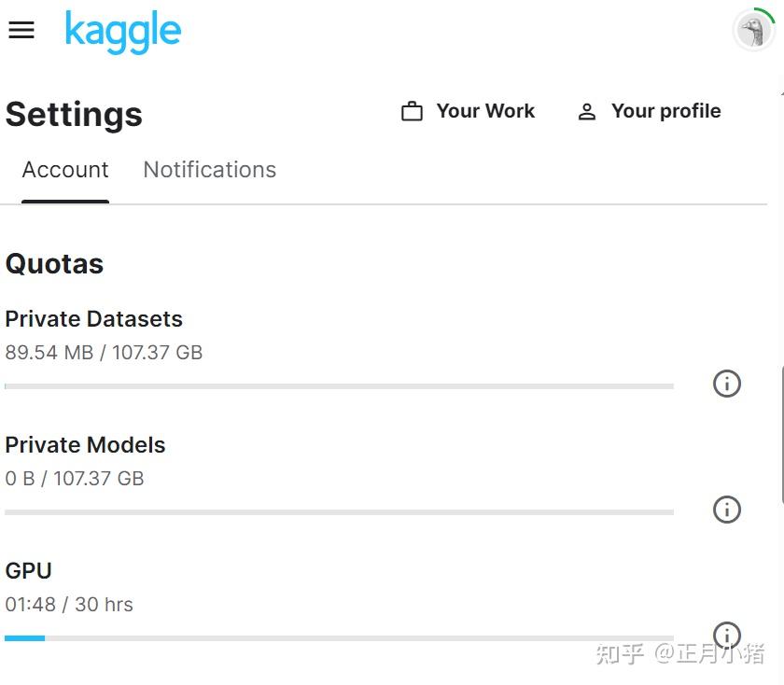Viewport: 784px width, 685px height.
Task: Click the page vertical scrollbar
Action: tap(781, 435)
